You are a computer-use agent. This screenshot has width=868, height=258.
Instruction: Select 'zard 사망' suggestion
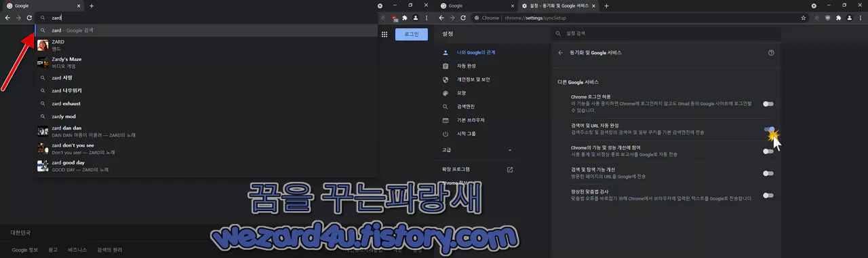tap(205, 77)
